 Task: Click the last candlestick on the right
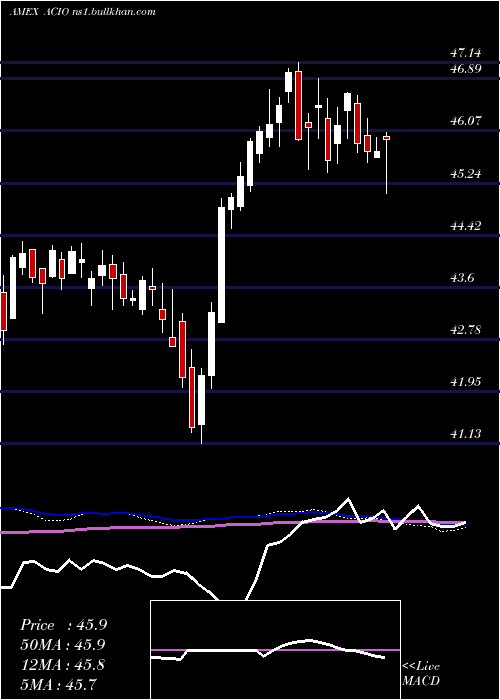point(387,163)
